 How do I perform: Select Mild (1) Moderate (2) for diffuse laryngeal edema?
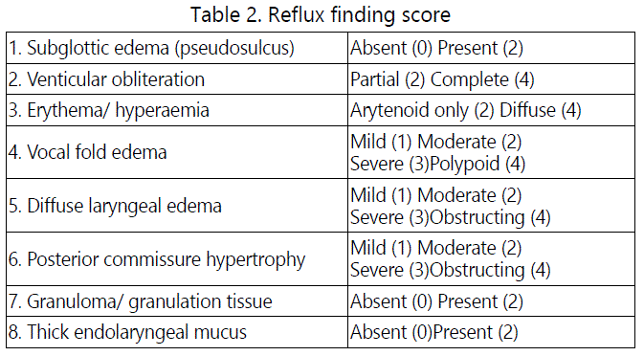435,195
